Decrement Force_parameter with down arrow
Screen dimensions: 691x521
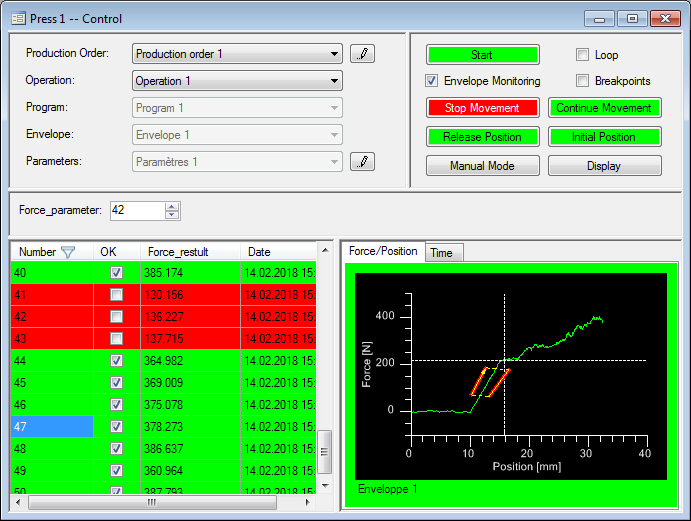tap(171, 215)
